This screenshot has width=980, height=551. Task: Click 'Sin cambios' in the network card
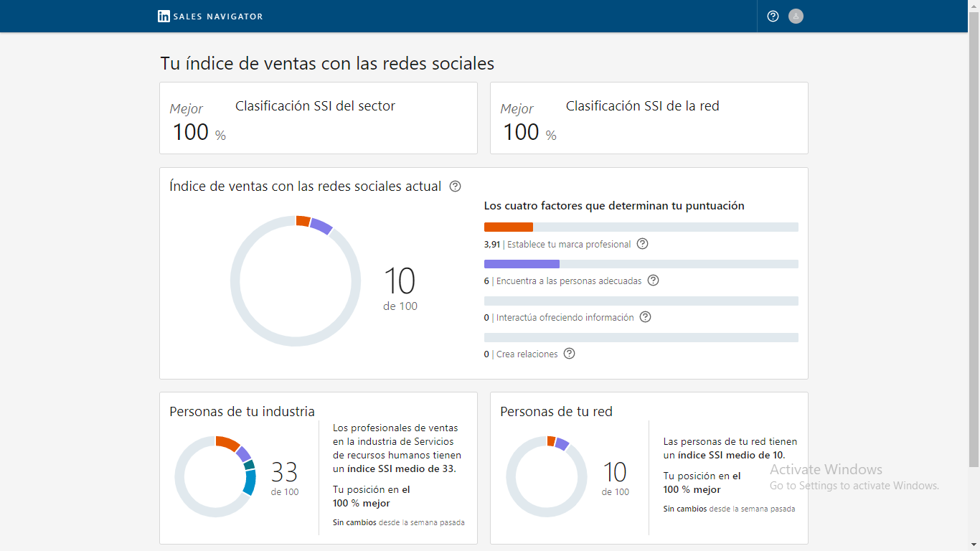(685, 509)
